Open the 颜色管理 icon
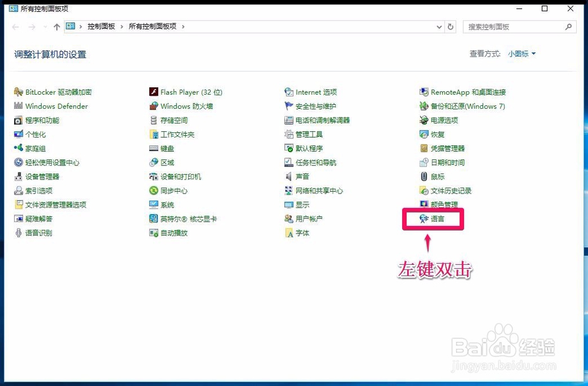The image size is (588, 386). click(424, 204)
